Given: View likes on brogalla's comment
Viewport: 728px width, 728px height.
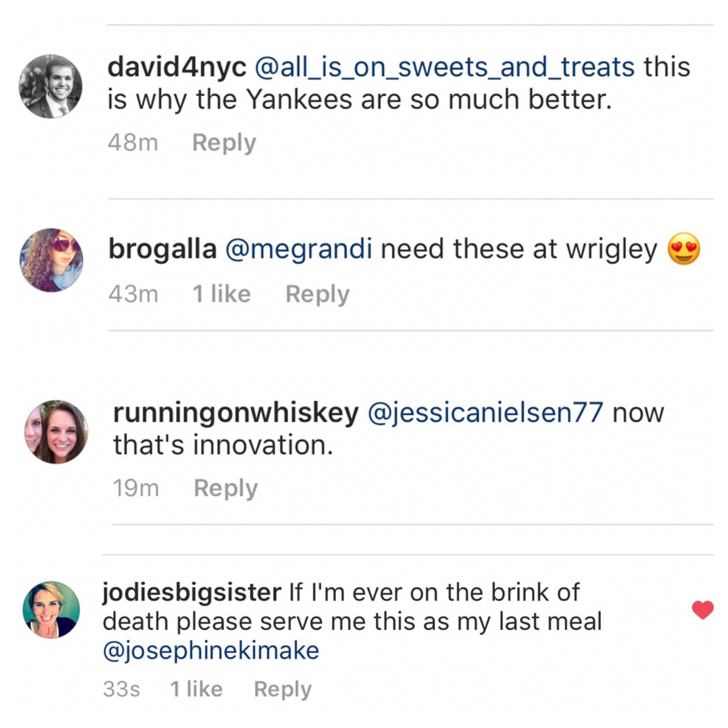Looking at the screenshot, I should pos(221,294).
